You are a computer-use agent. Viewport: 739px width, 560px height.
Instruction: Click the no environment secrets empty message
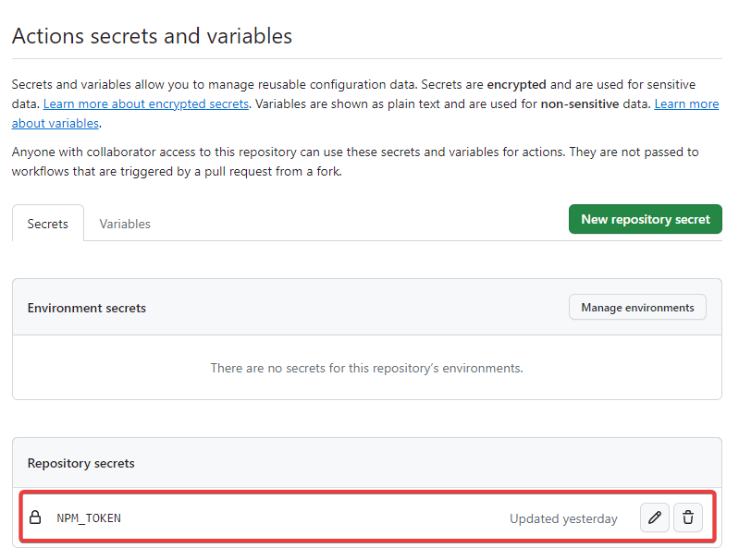[x=366, y=368]
